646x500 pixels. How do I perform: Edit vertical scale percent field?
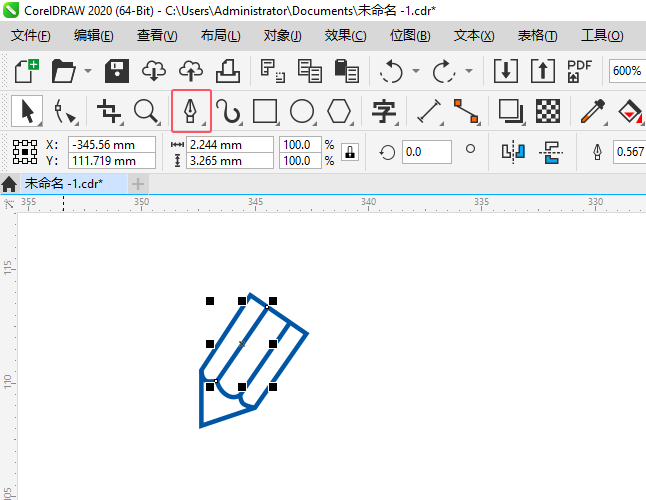[x=300, y=161]
